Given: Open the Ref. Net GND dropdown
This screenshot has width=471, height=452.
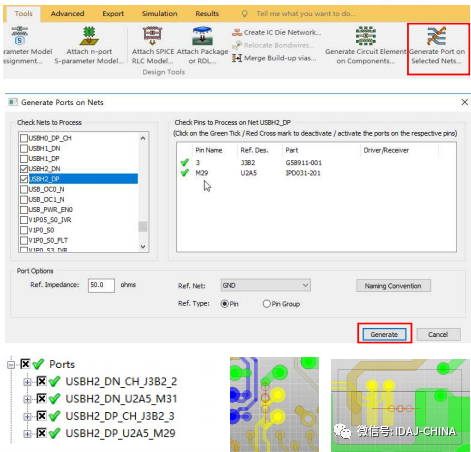Looking at the screenshot, I should tap(265, 285).
